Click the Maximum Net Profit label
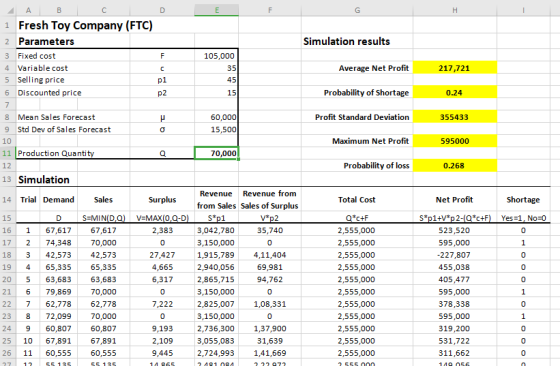The height and width of the screenshot is (366, 560). tap(370, 141)
